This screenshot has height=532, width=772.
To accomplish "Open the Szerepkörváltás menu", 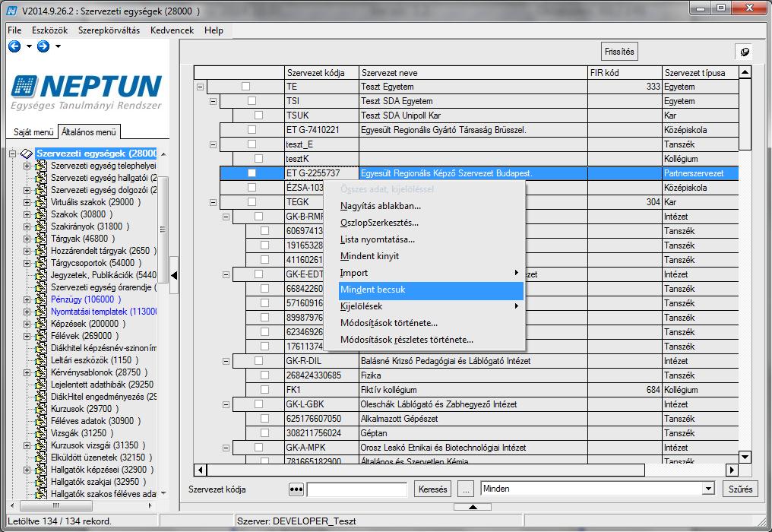I will [109, 30].
